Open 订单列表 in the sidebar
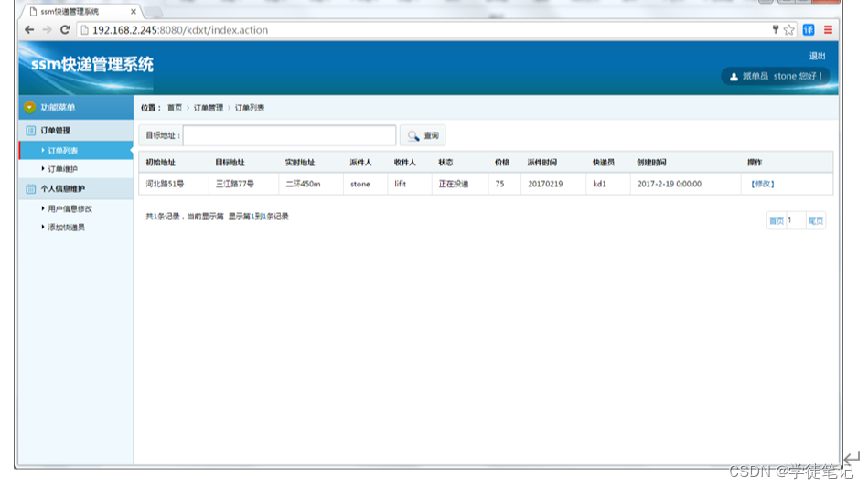 (x=76, y=151)
